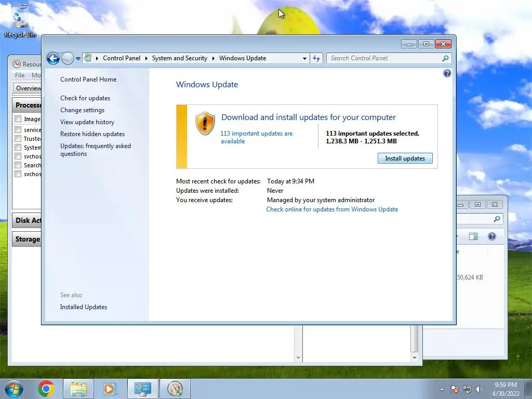Open network tray icon
Viewport: 532px width, 399px height.
pos(467,389)
